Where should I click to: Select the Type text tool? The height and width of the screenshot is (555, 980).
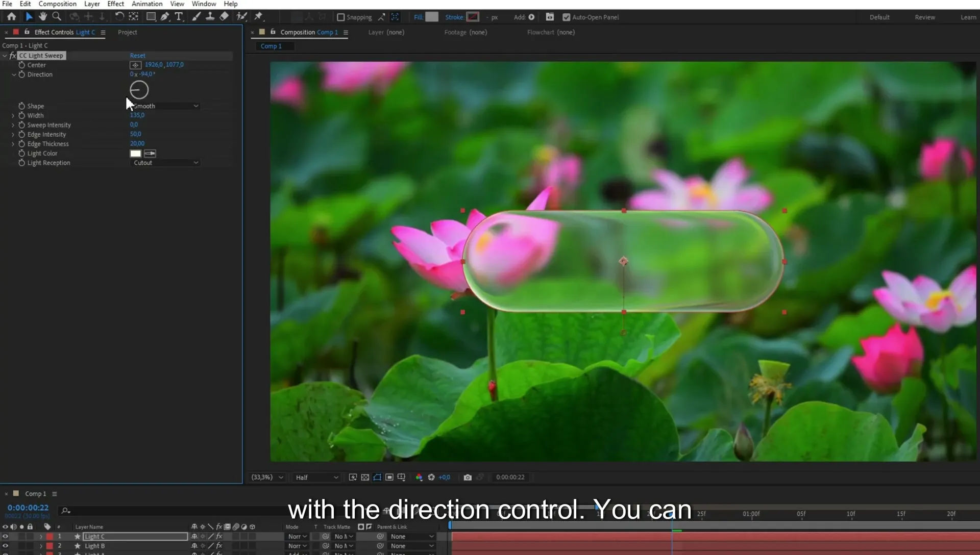179,16
